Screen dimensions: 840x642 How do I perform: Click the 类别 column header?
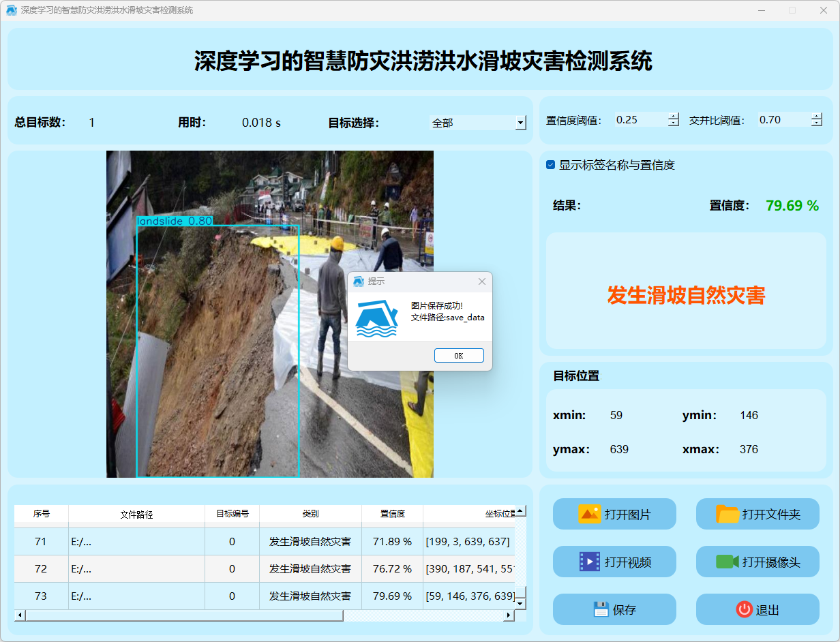click(310, 514)
